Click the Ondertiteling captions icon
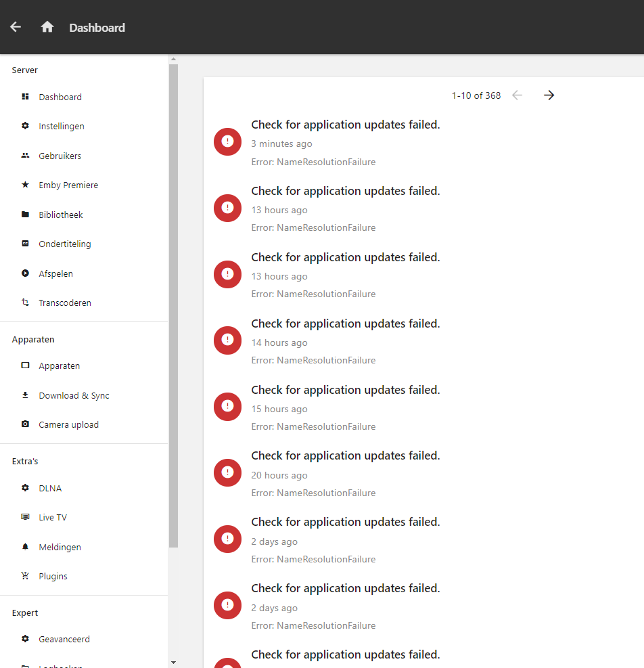Viewport: 644px width, 668px height. (x=25, y=244)
